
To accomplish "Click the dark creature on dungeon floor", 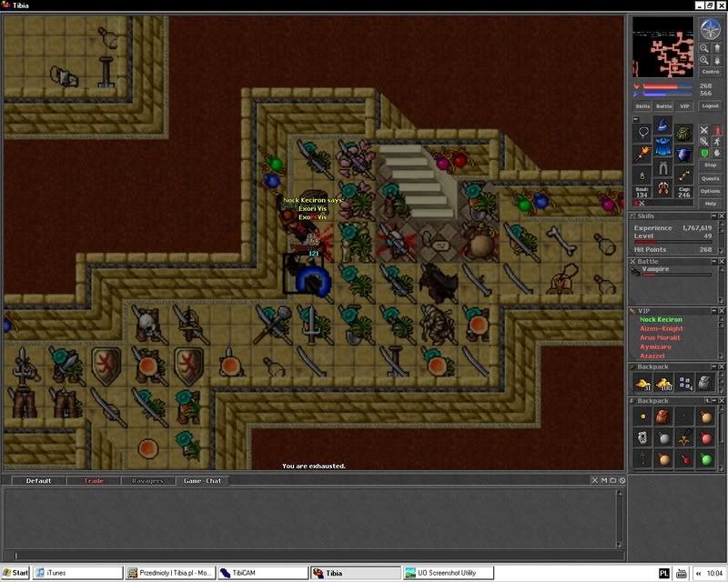I will pos(438,282).
